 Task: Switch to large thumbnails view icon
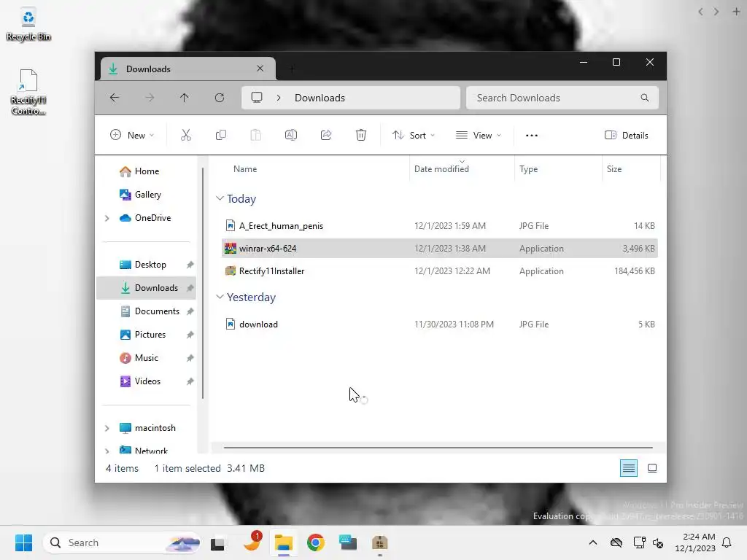652,468
